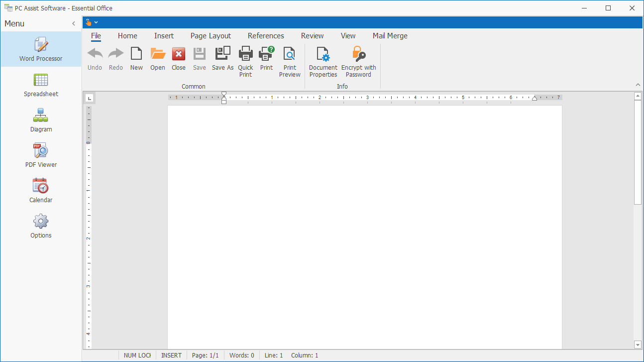
Task: Click the first line indent marker on ruler
Action: [224, 94]
